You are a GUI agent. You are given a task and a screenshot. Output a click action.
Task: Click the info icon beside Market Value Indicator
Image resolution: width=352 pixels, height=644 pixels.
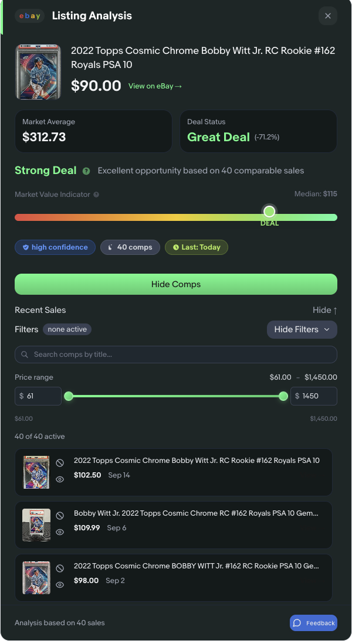click(96, 195)
